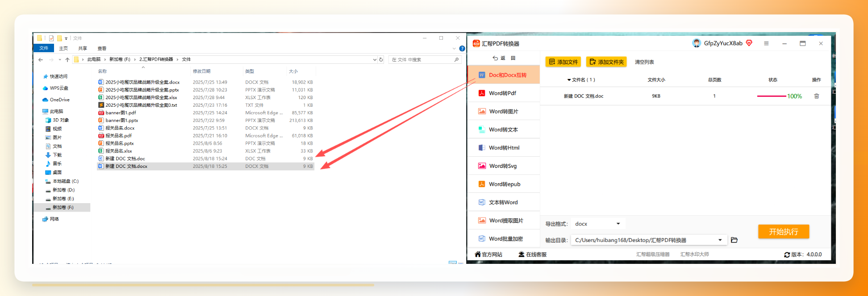868x296 pixels.
Task: Select file 新建 DOC 文档.doc in Explorer
Action: (x=121, y=158)
